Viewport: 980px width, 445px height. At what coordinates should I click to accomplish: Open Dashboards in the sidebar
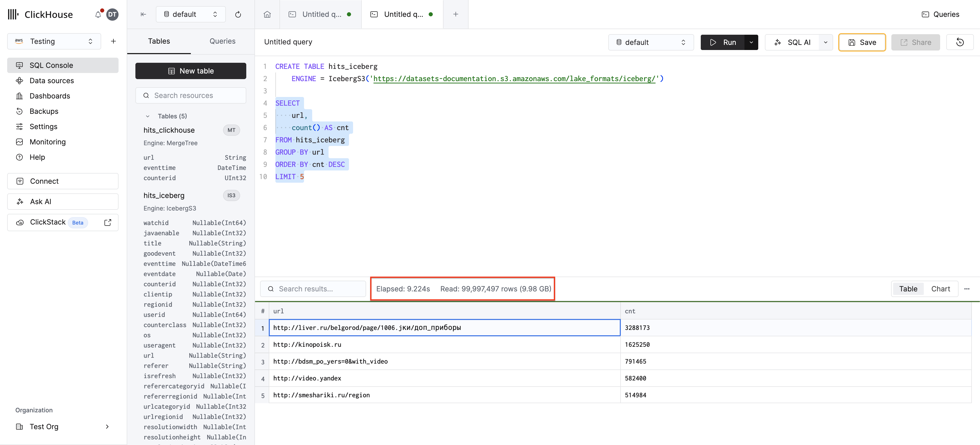pyautogui.click(x=50, y=96)
